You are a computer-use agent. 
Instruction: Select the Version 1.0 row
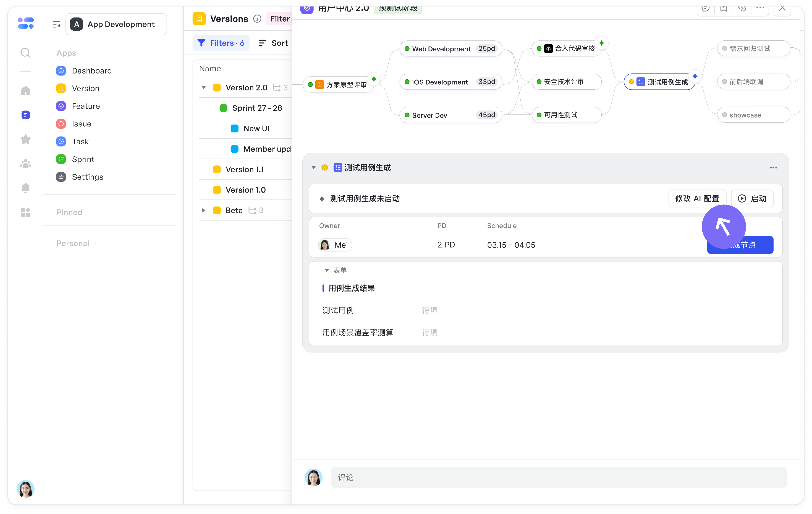point(245,190)
